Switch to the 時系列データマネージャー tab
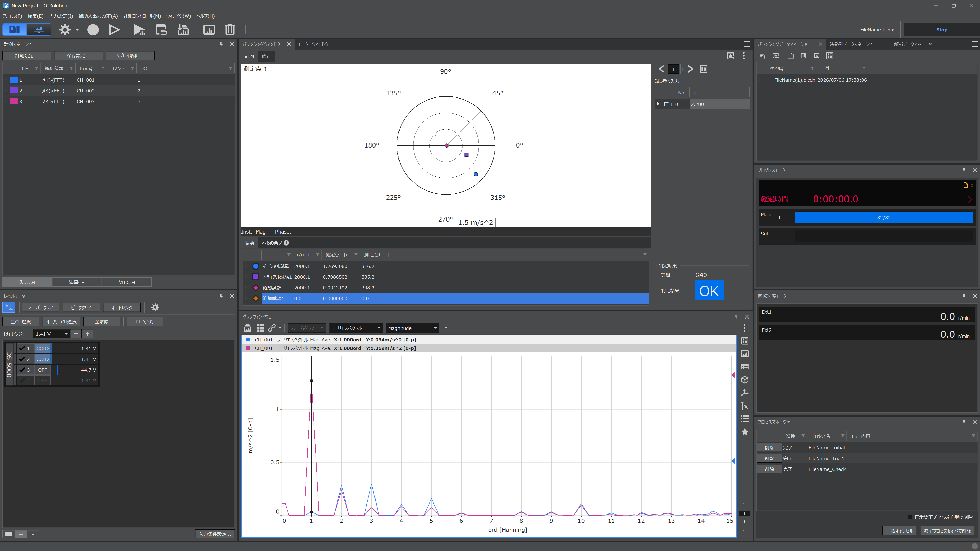The height and width of the screenshot is (551, 980). coord(852,44)
